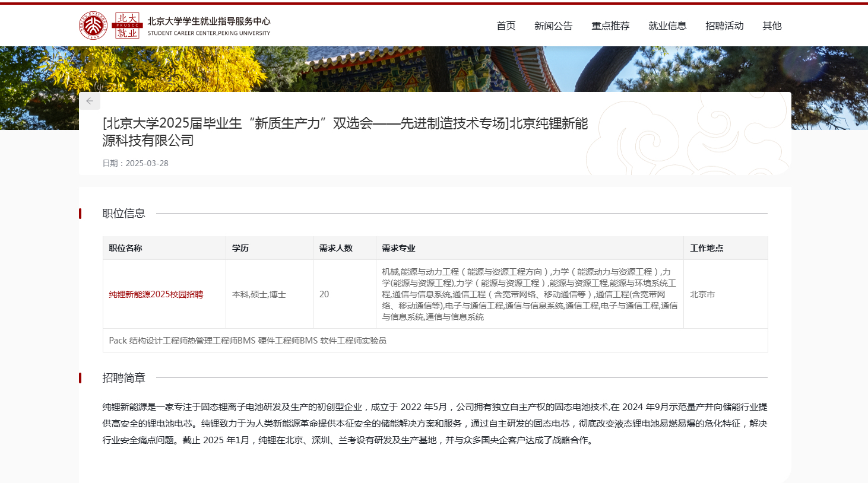868x483 pixels.
Task: Click the 需求专业 column header
Action: (x=530, y=248)
